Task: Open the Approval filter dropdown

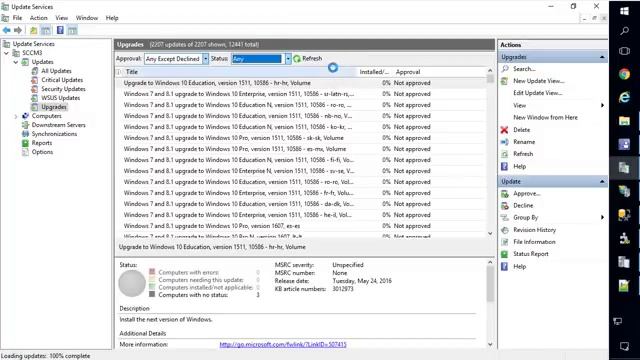Action: point(206,59)
